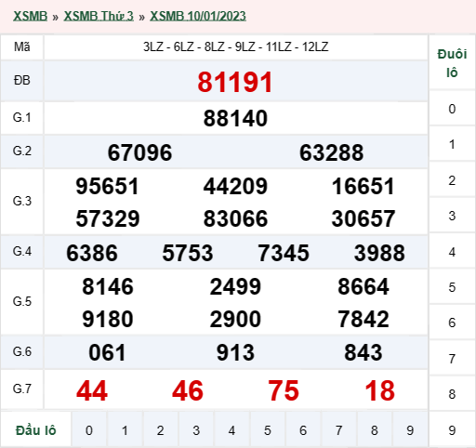The width and height of the screenshot is (476, 448).
Task: Select Đầu lô digit 1
Action: [x=125, y=430]
